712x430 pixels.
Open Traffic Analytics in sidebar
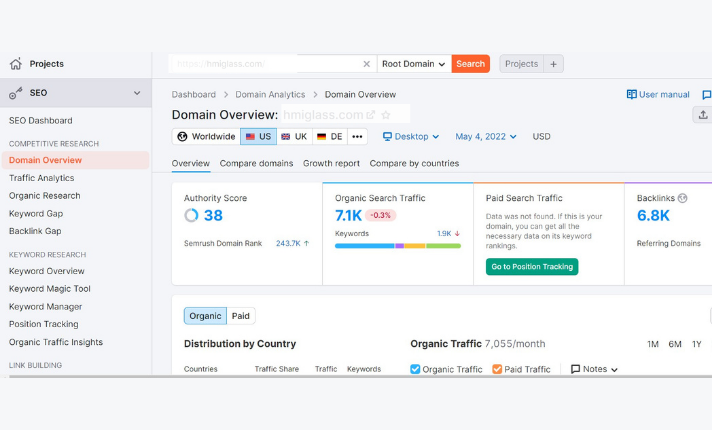pyautogui.click(x=41, y=178)
